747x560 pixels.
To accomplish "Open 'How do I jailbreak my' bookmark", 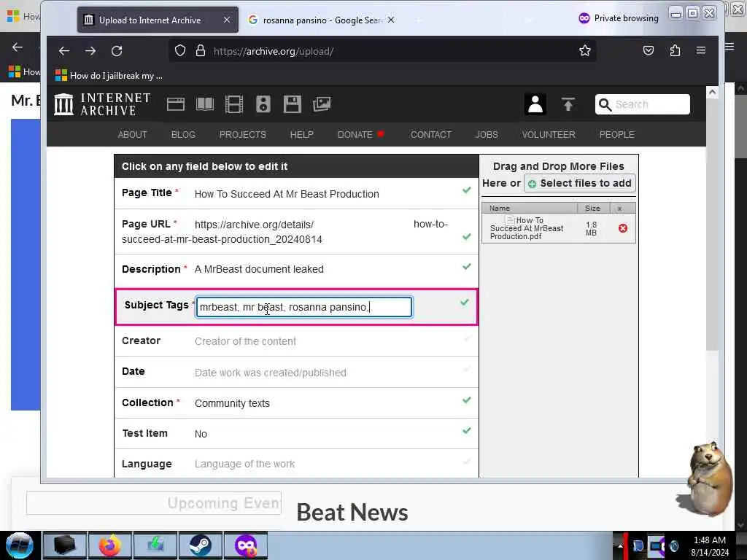I will tap(109, 76).
